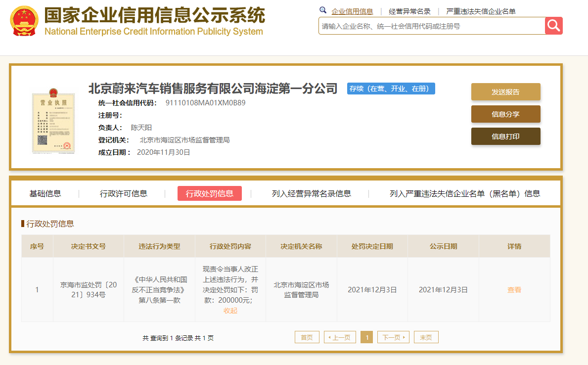
Task: Click the 行政处罚信息 section heading
Action: click(x=50, y=224)
